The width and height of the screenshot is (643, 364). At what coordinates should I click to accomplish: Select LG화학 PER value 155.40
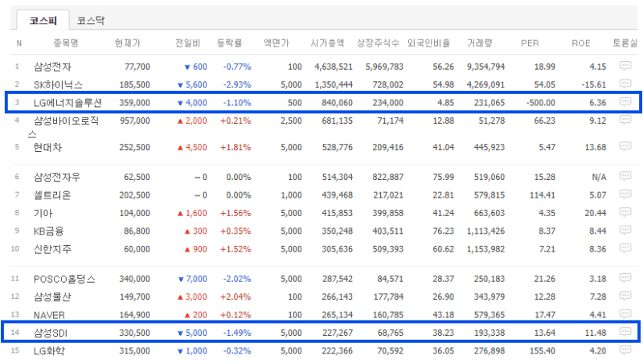[542, 351]
